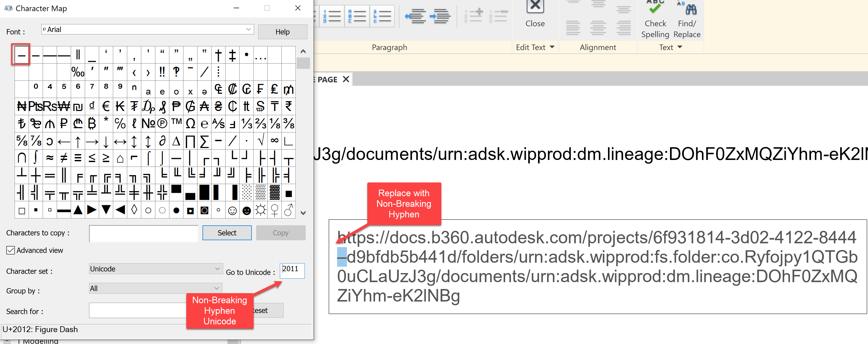Image resolution: width=868 pixels, height=344 pixels.
Task: Click the Select button in Character Map
Action: point(227,233)
